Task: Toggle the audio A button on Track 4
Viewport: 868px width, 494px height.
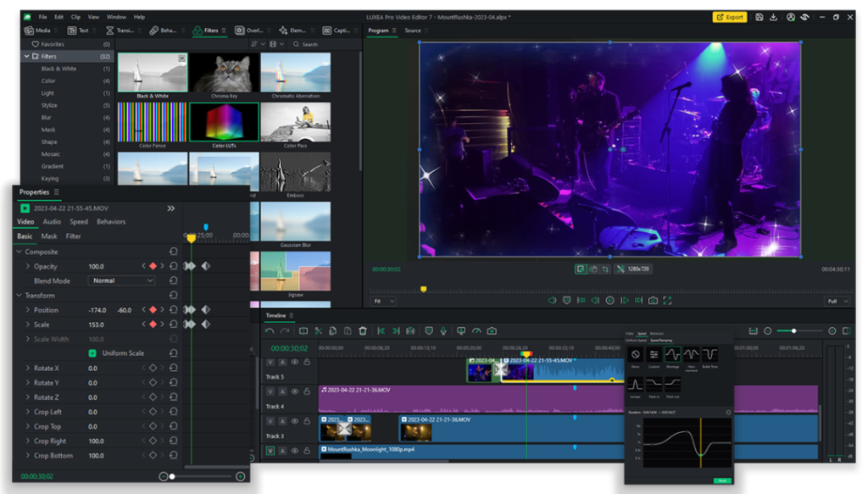Action: [x=282, y=391]
